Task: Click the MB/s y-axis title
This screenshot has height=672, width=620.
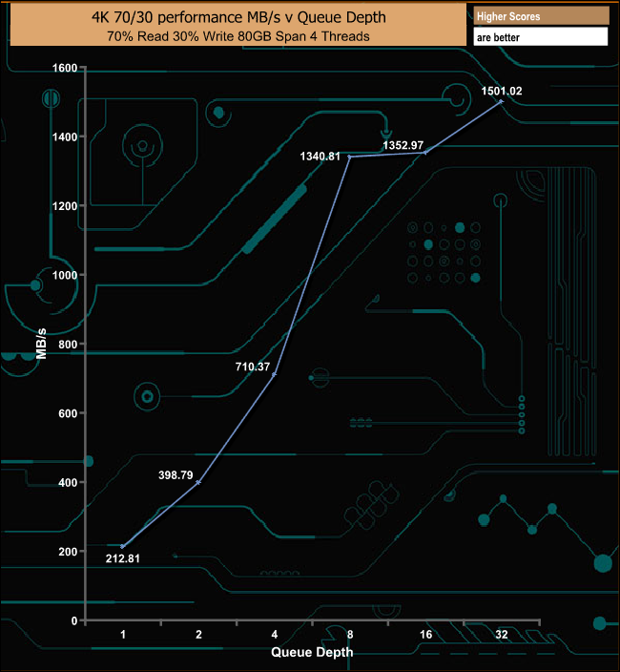Action: coord(42,344)
